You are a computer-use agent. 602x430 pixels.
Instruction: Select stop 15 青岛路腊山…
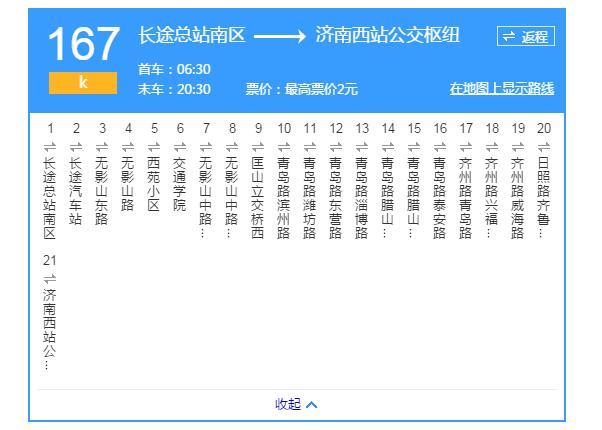414,198
